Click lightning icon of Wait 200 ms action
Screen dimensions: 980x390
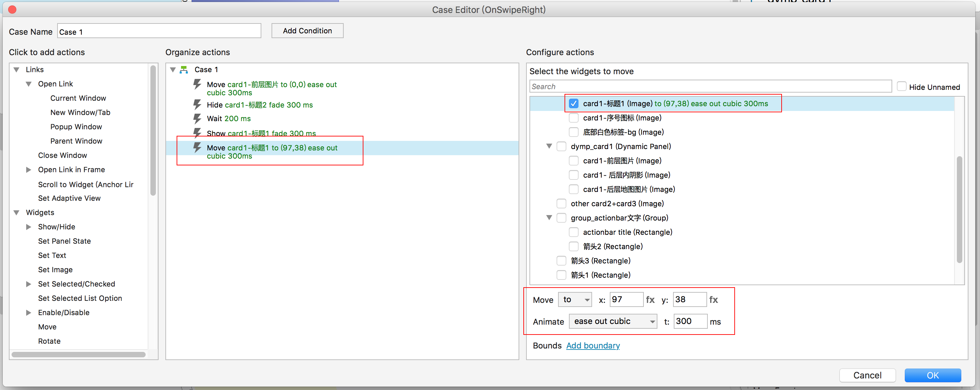click(197, 118)
